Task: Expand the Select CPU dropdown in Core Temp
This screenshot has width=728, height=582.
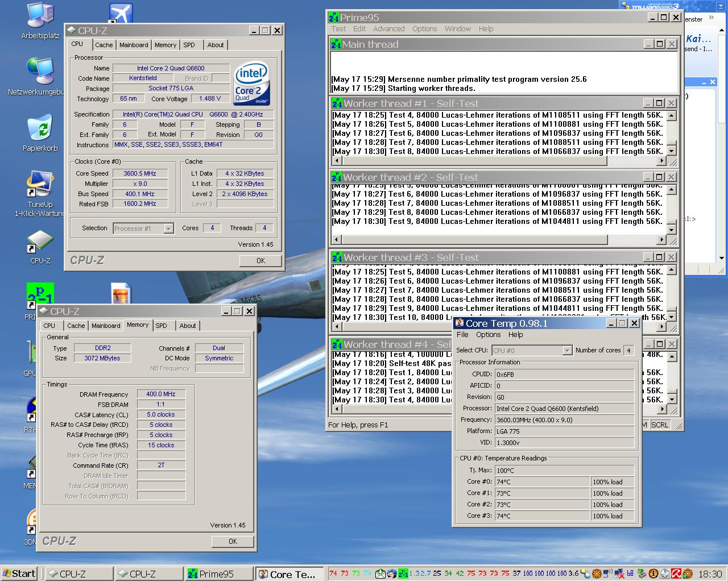Action: [x=566, y=351]
